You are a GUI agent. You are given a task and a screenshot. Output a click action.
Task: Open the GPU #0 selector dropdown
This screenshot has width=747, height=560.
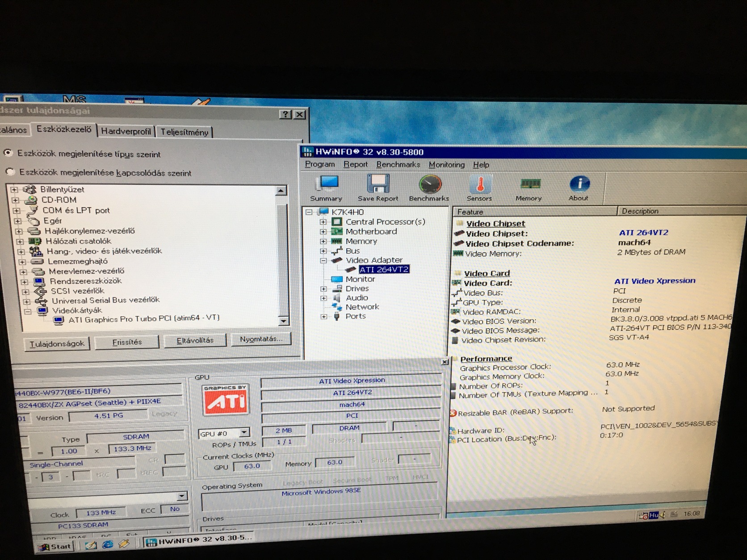click(244, 433)
